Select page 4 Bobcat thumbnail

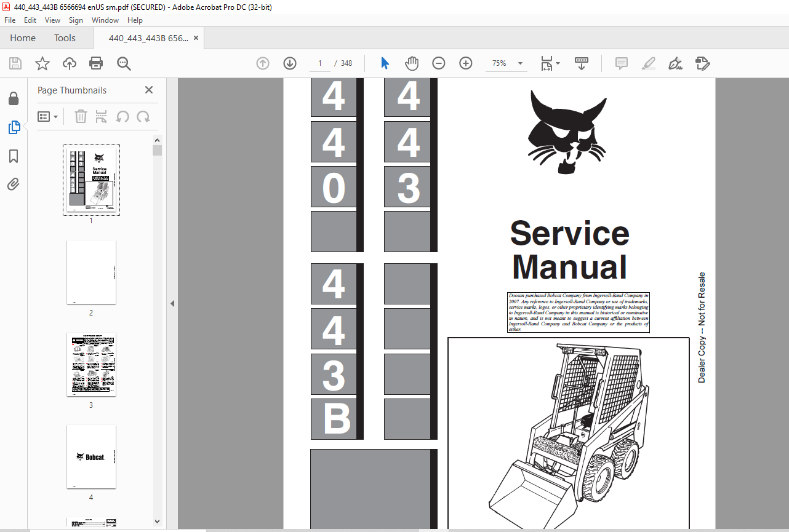click(91, 456)
